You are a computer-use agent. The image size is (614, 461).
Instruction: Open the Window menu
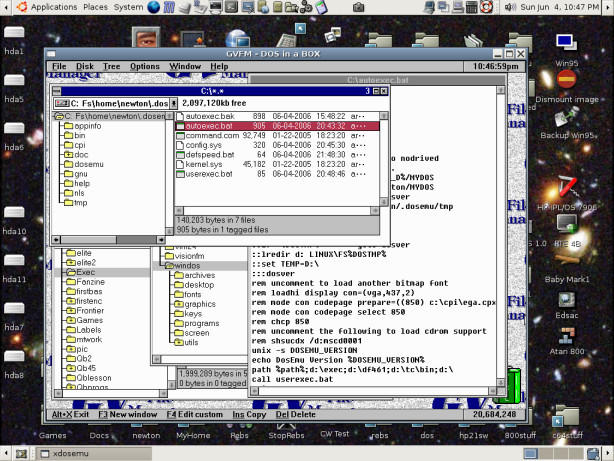click(185, 66)
